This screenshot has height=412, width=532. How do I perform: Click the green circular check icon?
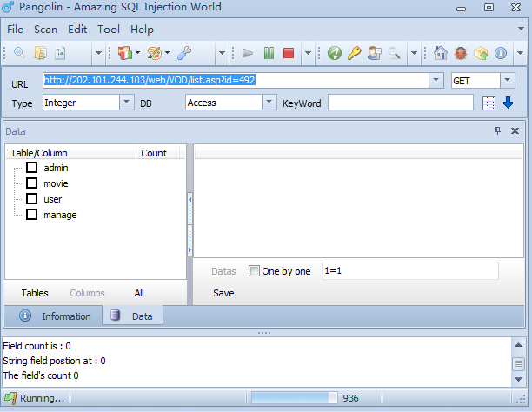pyautogui.click(x=335, y=53)
